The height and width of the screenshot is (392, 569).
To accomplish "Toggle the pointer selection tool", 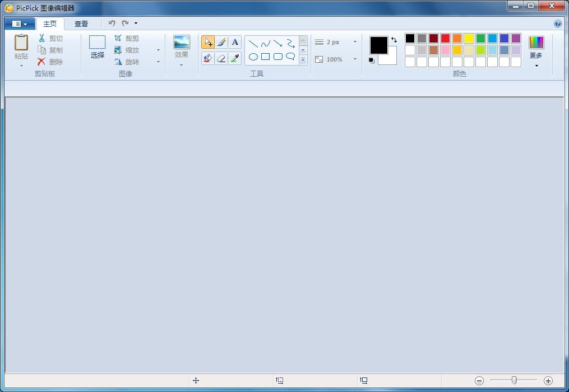I will (x=208, y=43).
